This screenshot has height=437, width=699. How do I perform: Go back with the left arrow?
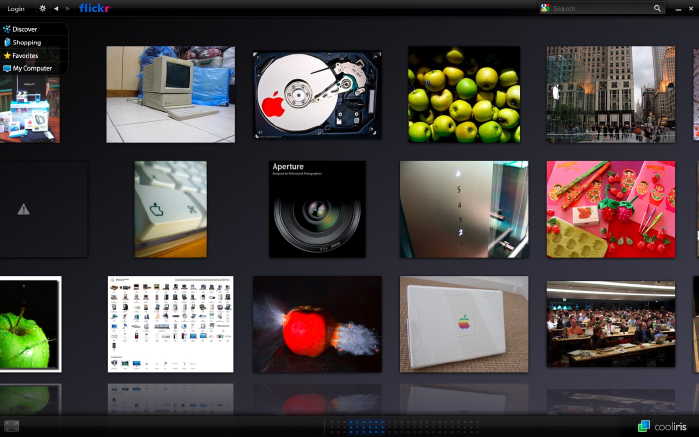[56, 8]
